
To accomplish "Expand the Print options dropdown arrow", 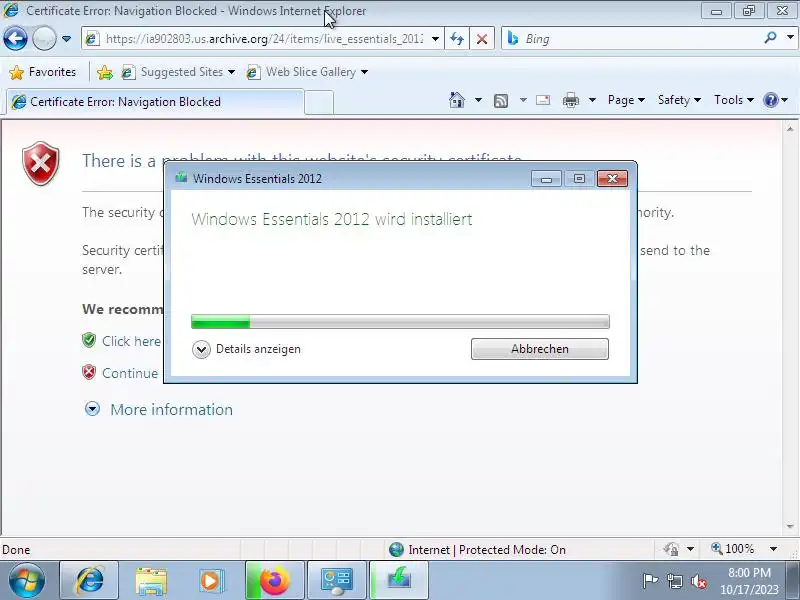I will pyautogui.click(x=592, y=100).
